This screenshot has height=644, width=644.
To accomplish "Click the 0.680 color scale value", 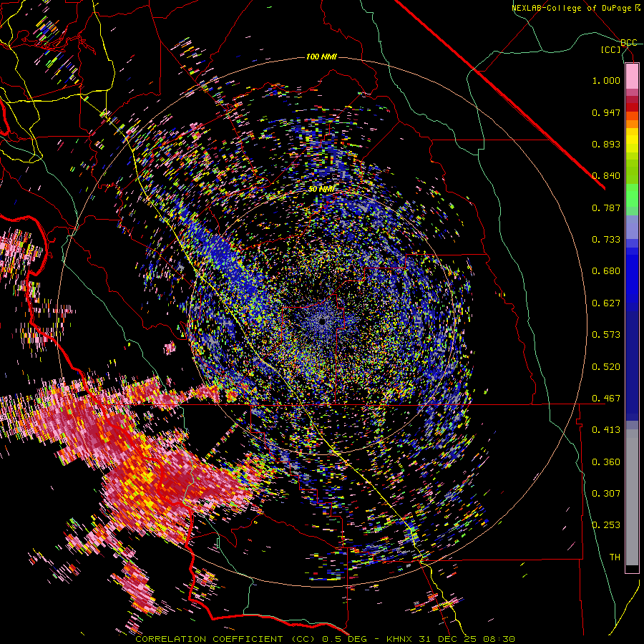I will click(606, 271).
